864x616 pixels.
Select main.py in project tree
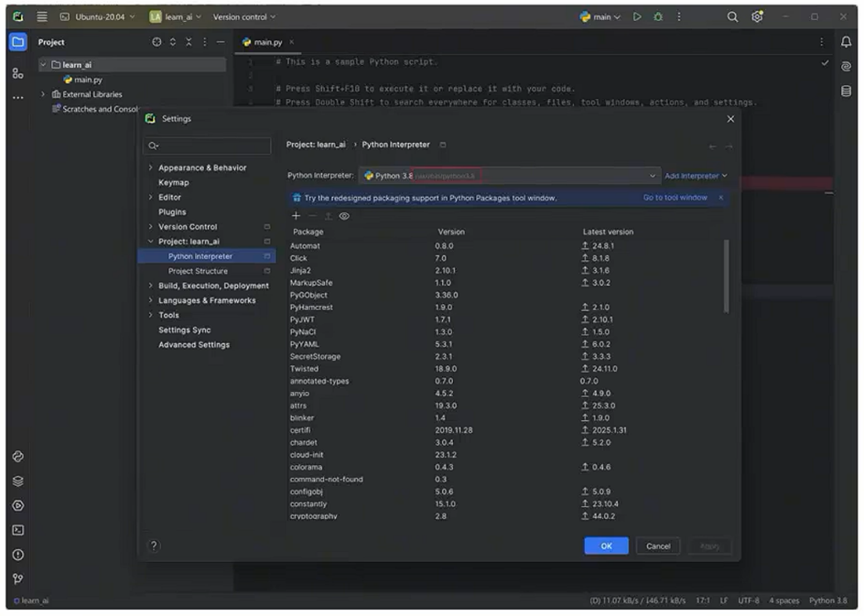click(x=88, y=80)
